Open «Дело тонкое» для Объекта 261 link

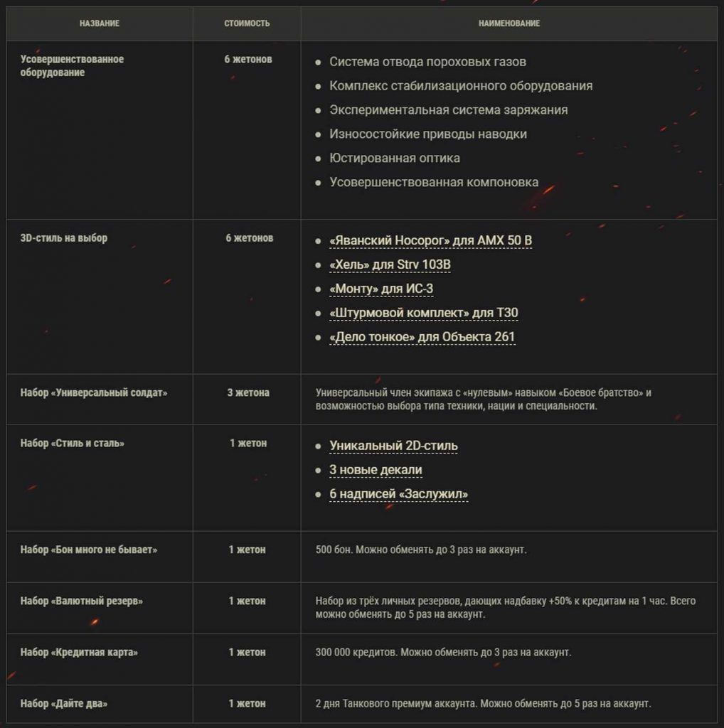pos(422,337)
